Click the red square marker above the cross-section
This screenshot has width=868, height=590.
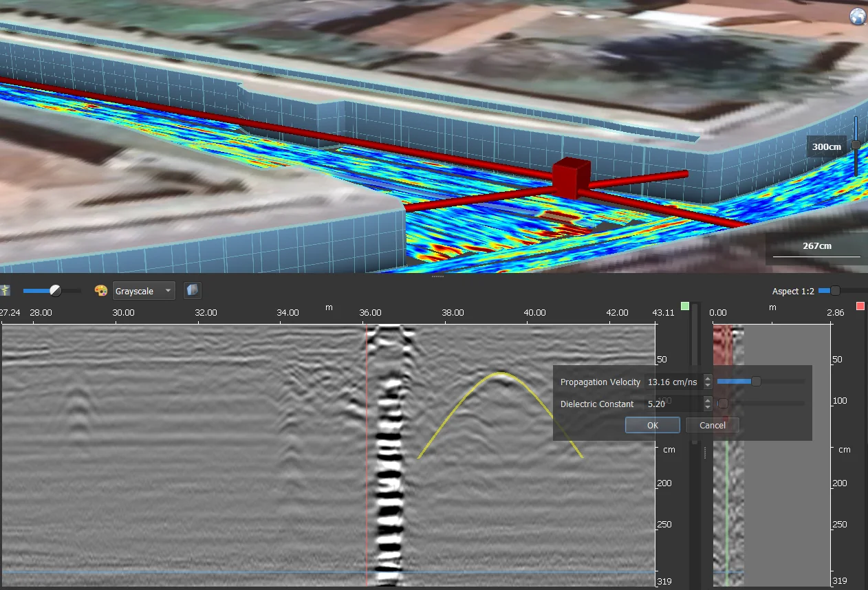860,306
